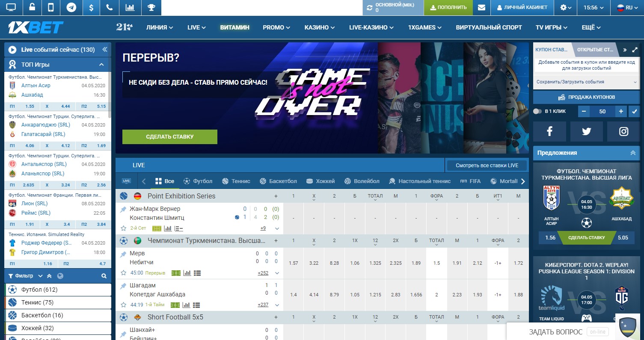Image resolution: width=644 pixels, height=340 pixels.
Task: Confirm one-click stake with checkmark button
Action: 635,111
